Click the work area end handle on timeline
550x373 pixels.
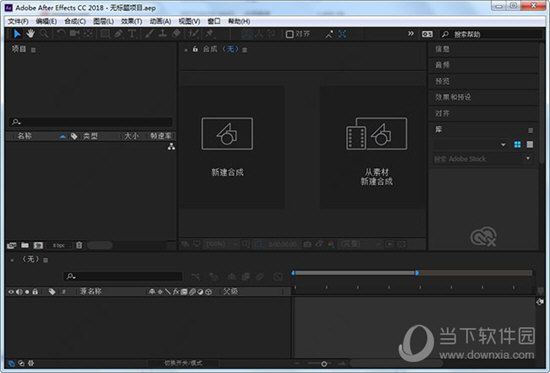pyautogui.click(x=417, y=273)
